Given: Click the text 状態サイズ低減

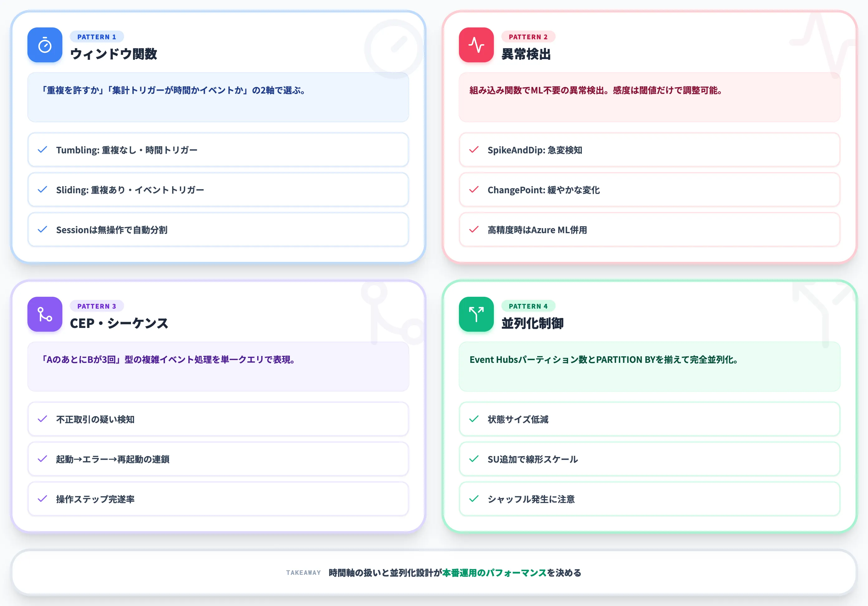Looking at the screenshot, I should coord(518,419).
